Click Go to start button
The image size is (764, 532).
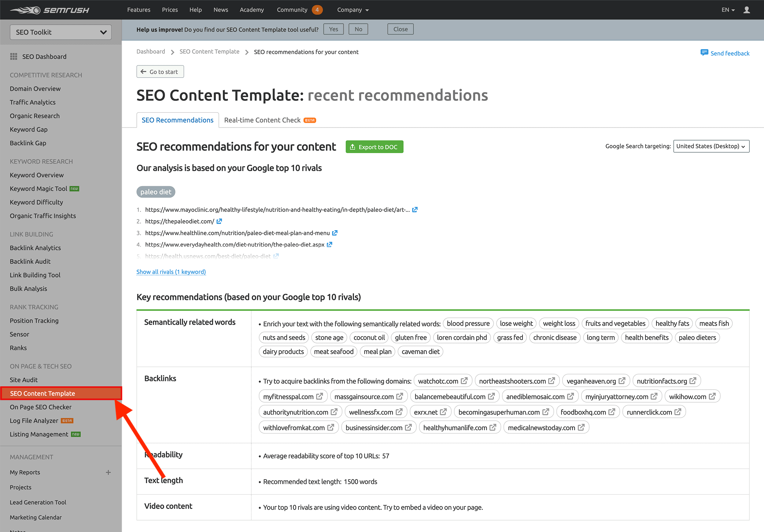click(x=160, y=72)
